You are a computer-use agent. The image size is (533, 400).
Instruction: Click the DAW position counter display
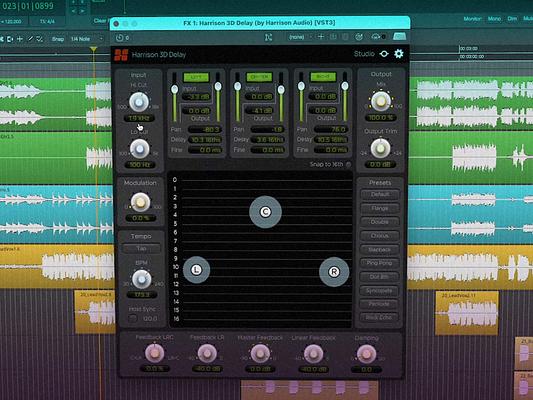(28, 6)
